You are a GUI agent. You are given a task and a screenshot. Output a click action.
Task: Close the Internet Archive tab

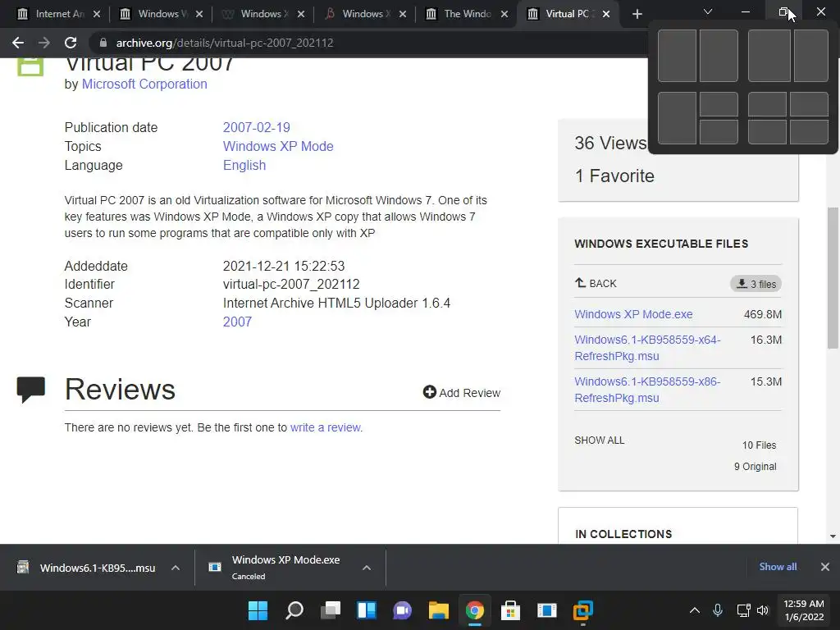click(97, 14)
